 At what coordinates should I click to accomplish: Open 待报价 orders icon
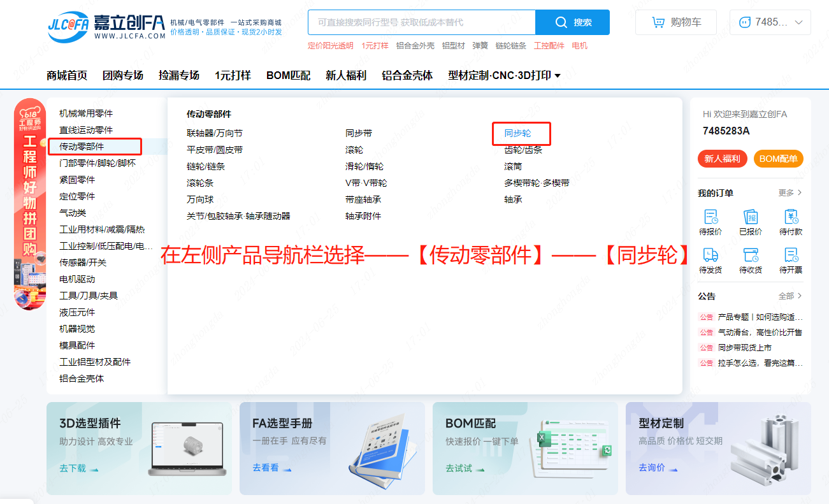(x=710, y=217)
